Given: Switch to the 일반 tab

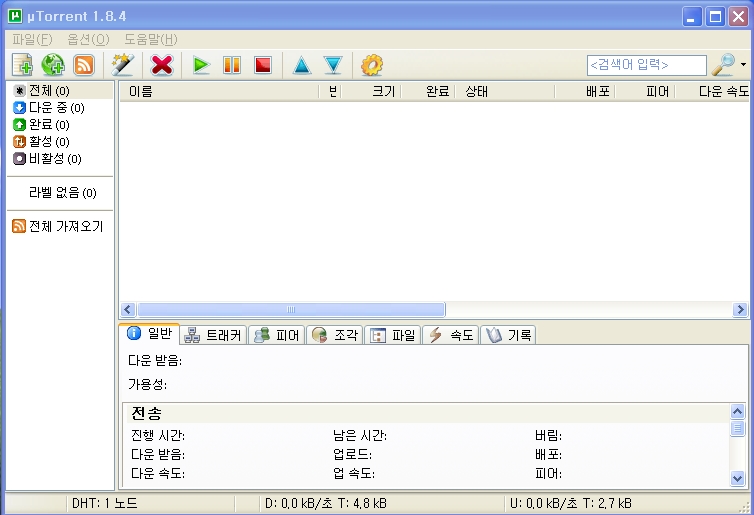Looking at the screenshot, I should pos(150,333).
